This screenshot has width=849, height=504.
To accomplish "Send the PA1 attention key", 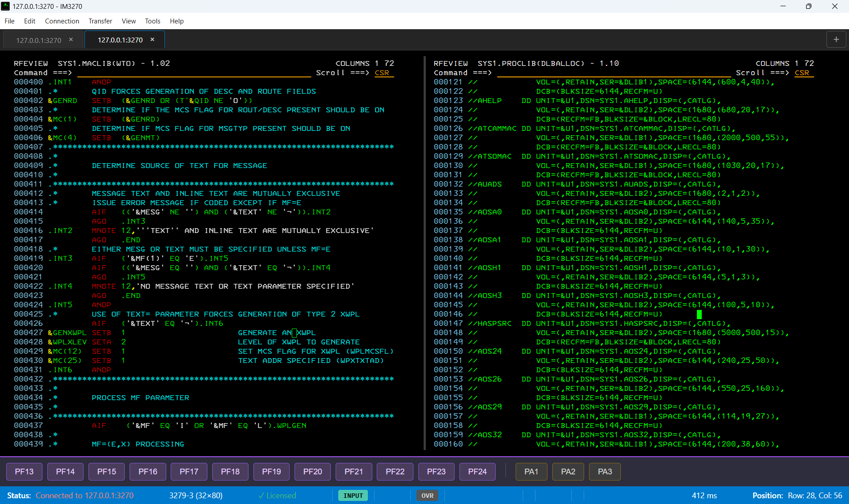I will [x=532, y=472].
